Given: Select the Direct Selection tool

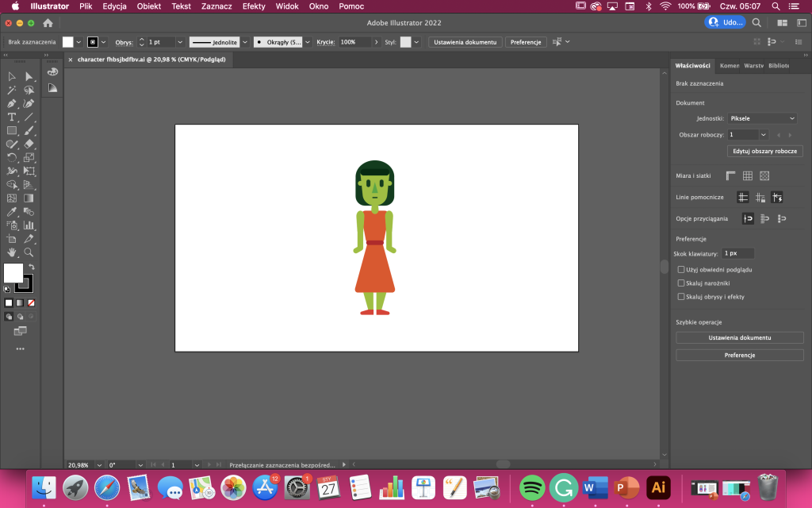Looking at the screenshot, I should [x=29, y=77].
